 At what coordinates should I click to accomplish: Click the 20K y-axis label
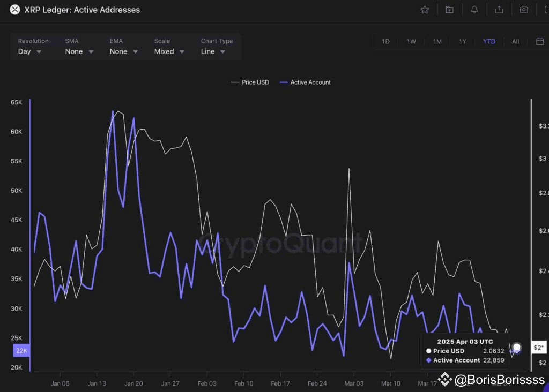tap(17, 367)
